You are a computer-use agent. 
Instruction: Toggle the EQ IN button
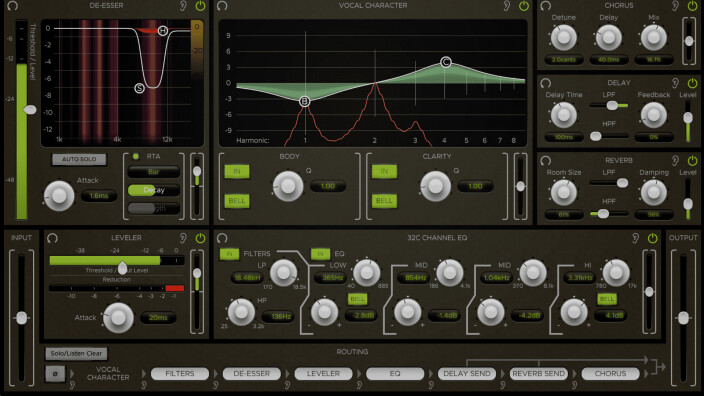pyautogui.click(x=321, y=254)
